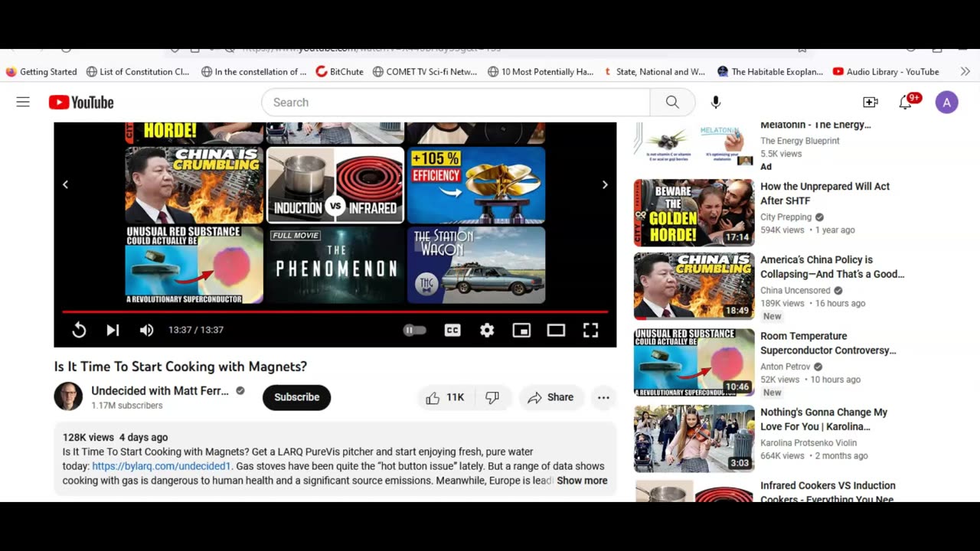The image size is (980, 551).
Task: Open notifications bell
Action: coord(906,103)
